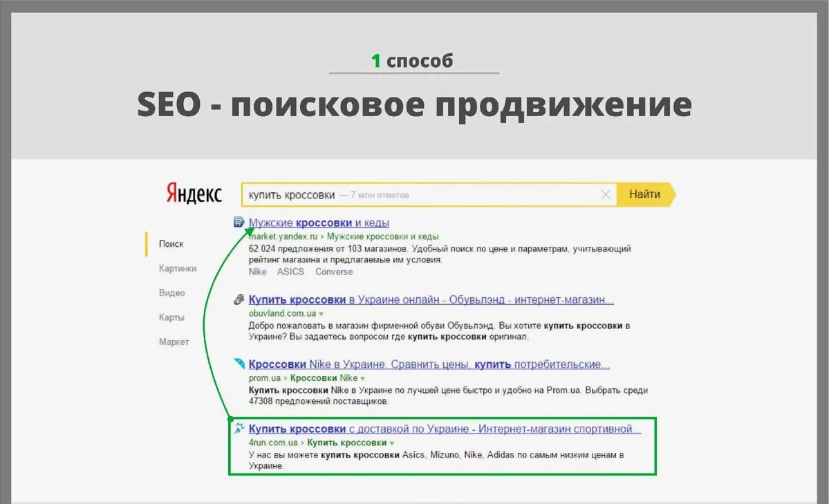This screenshot has width=829, height=504.
Task: Click the prom.ua favicon
Action: (x=239, y=364)
